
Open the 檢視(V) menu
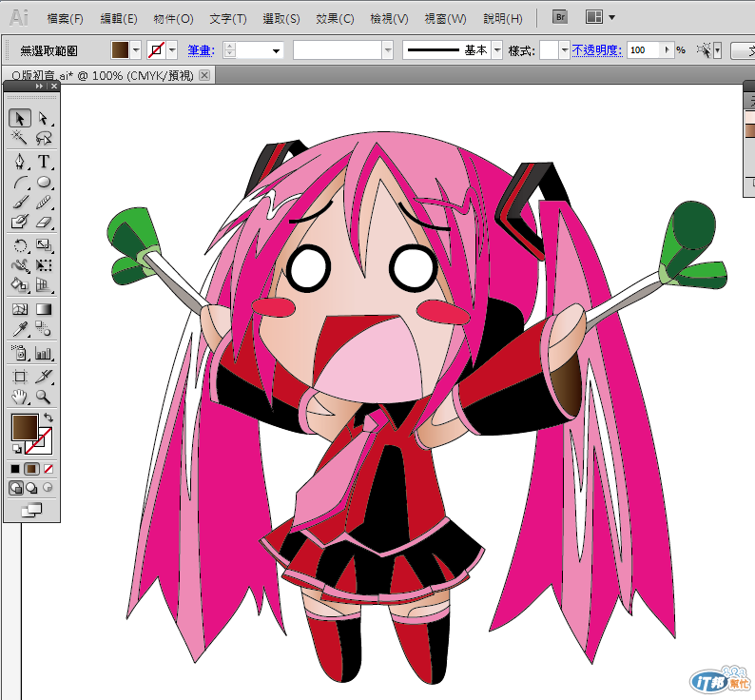pos(389,19)
